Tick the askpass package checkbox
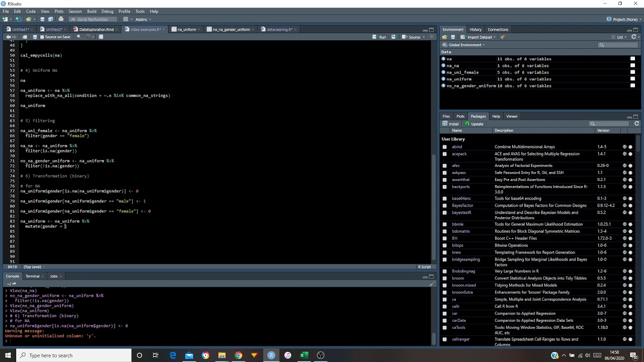The height and width of the screenshot is (362, 644). pos(445,172)
